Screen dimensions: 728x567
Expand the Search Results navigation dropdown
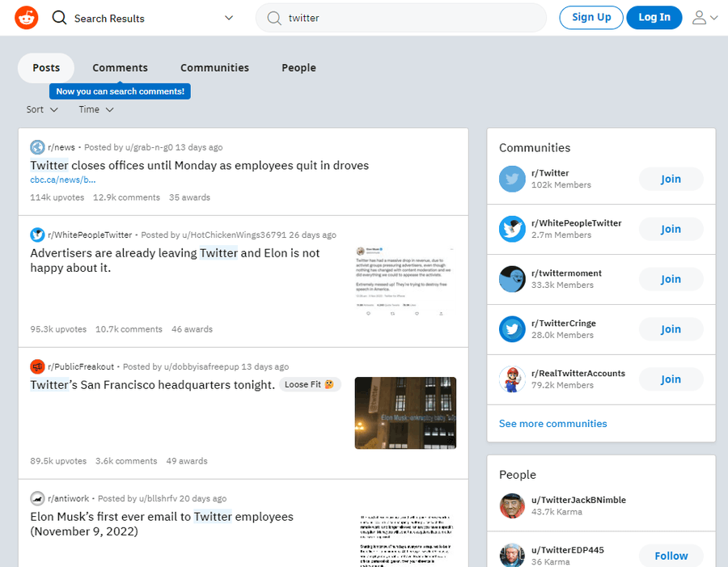229,18
